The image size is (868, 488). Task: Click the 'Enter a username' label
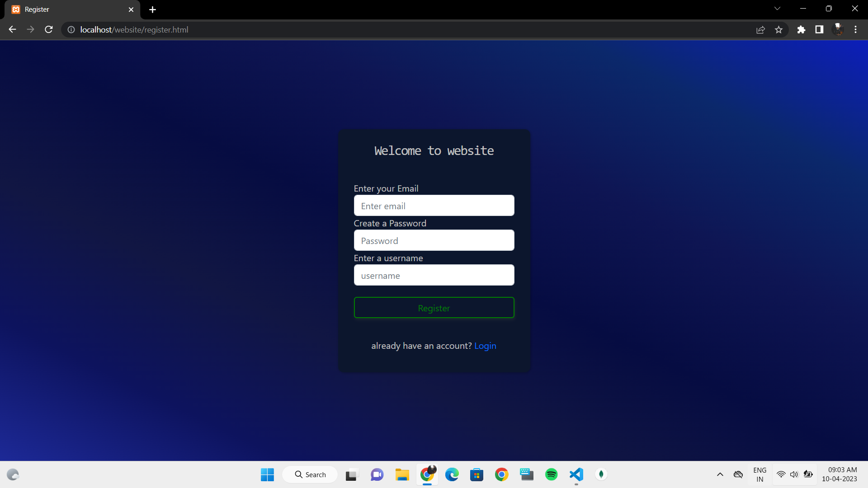(x=388, y=258)
